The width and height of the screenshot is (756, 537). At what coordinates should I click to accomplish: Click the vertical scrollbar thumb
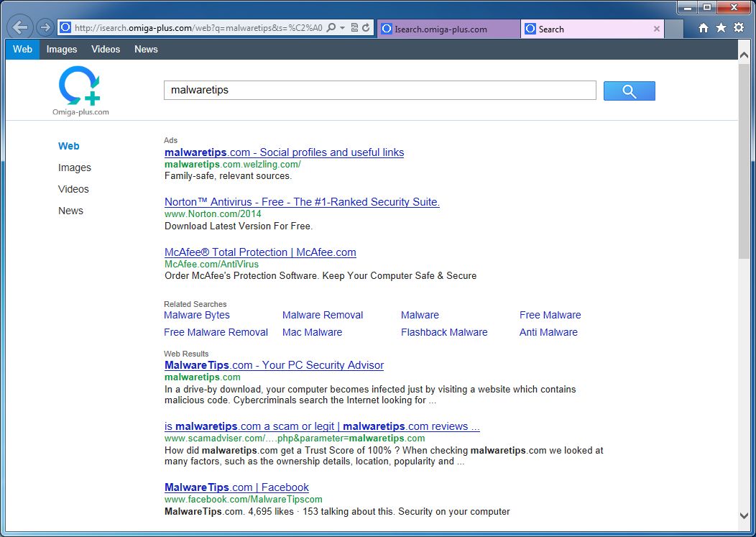pos(744,160)
